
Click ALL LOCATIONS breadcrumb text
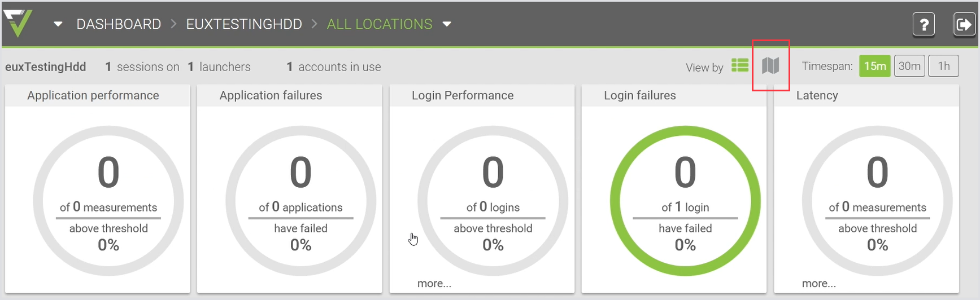pyautogui.click(x=380, y=24)
